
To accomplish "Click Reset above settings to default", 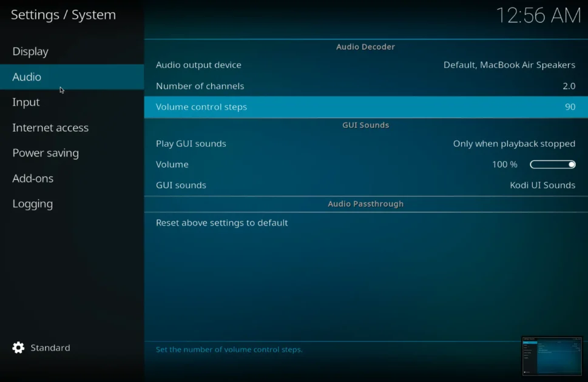I will pyautogui.click(x=222, y=223).
